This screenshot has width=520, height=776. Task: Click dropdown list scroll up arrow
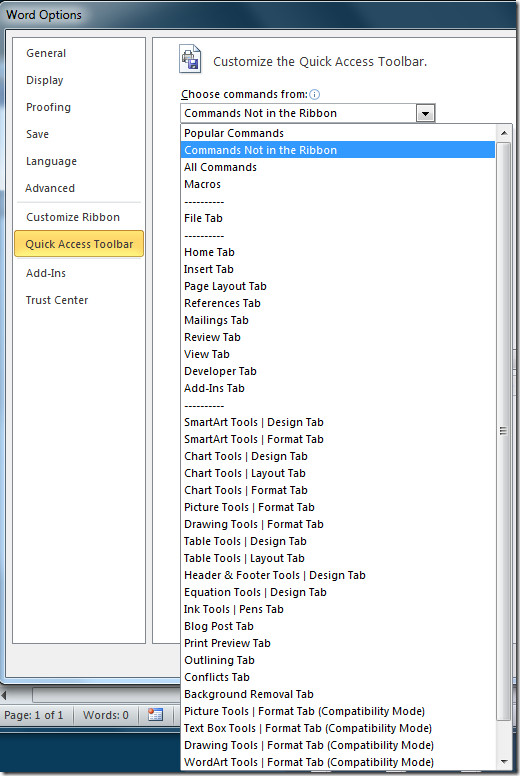click(504, 133)
